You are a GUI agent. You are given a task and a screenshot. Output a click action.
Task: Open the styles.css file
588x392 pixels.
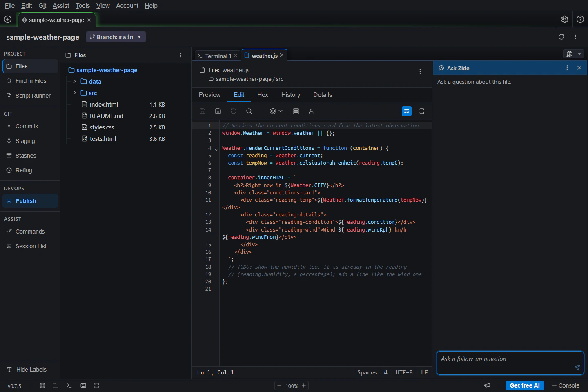click(x=102, y=127)
